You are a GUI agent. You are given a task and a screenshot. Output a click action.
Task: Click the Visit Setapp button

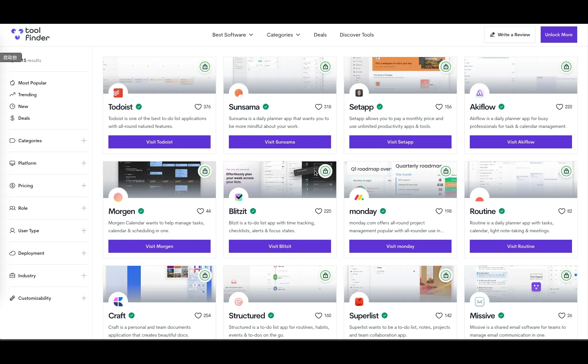click(400, 142)
